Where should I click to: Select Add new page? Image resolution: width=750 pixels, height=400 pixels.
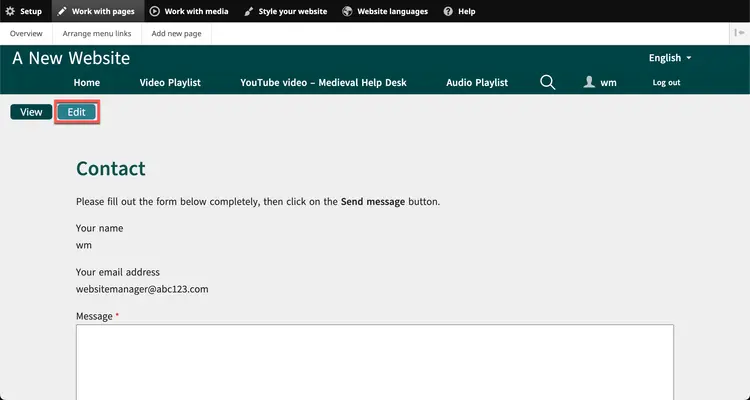pos(176,33)
